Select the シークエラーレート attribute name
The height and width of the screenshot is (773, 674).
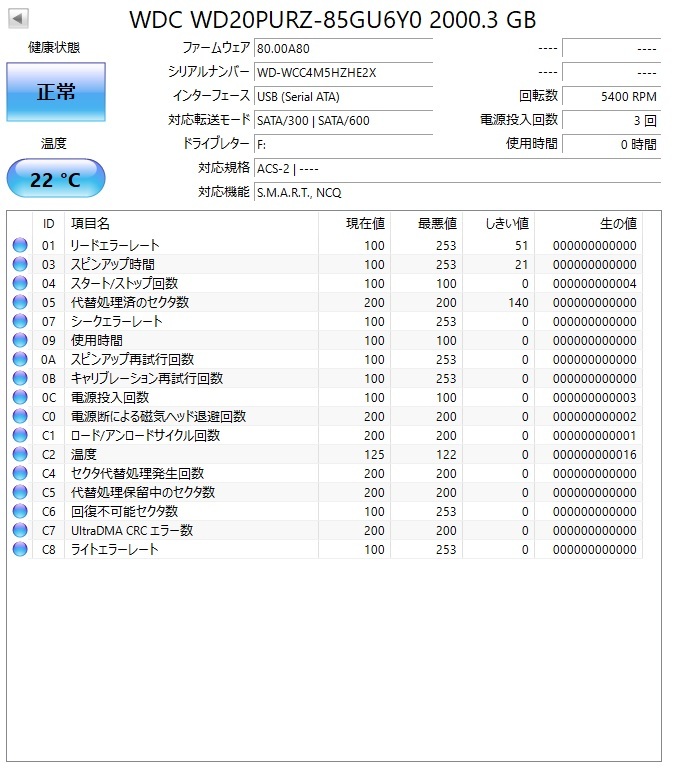coord(116,321)
